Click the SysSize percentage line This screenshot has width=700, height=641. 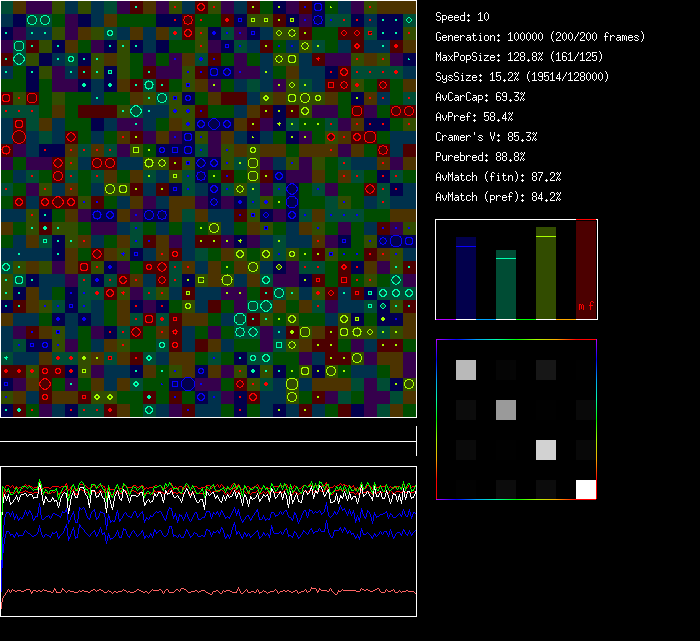(522, 77)
